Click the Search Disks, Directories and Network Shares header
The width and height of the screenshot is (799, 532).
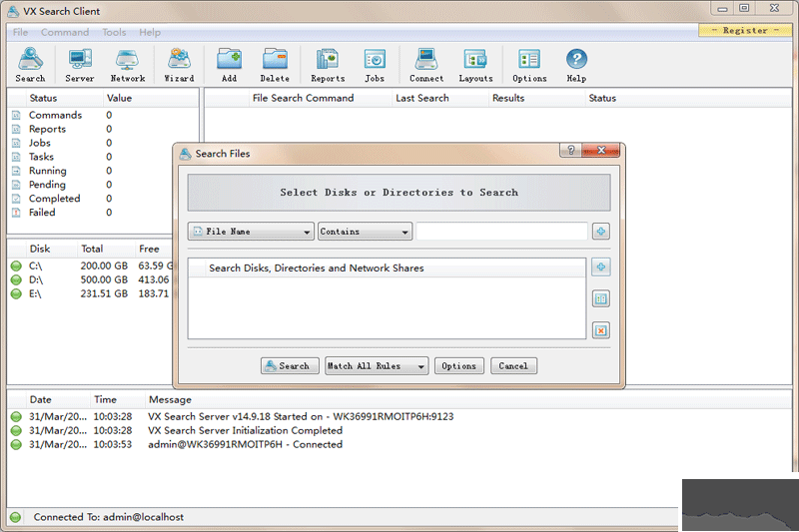tap(316, 268)
